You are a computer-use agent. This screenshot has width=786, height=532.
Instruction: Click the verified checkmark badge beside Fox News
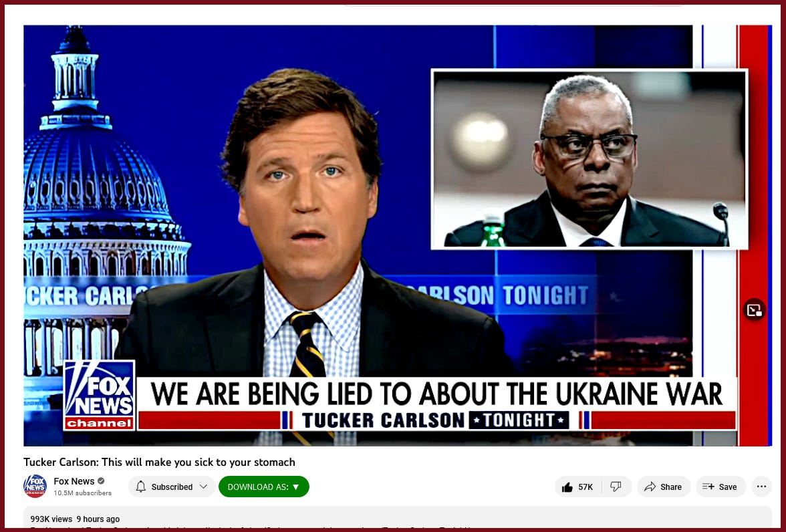click(101, 481)
